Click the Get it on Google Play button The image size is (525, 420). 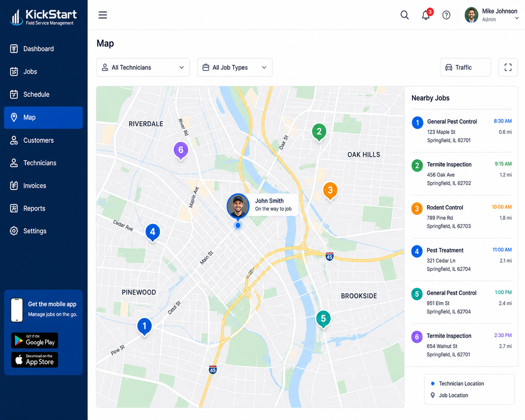34,340
